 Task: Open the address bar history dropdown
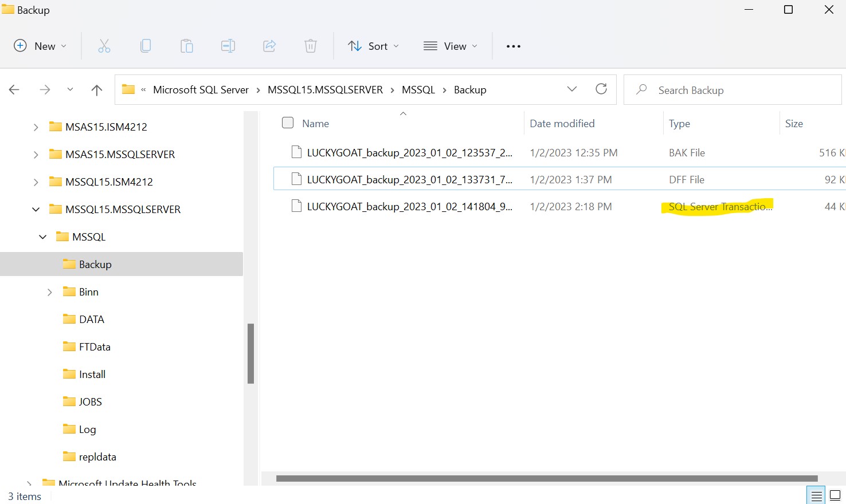click(x=571, y=89)
